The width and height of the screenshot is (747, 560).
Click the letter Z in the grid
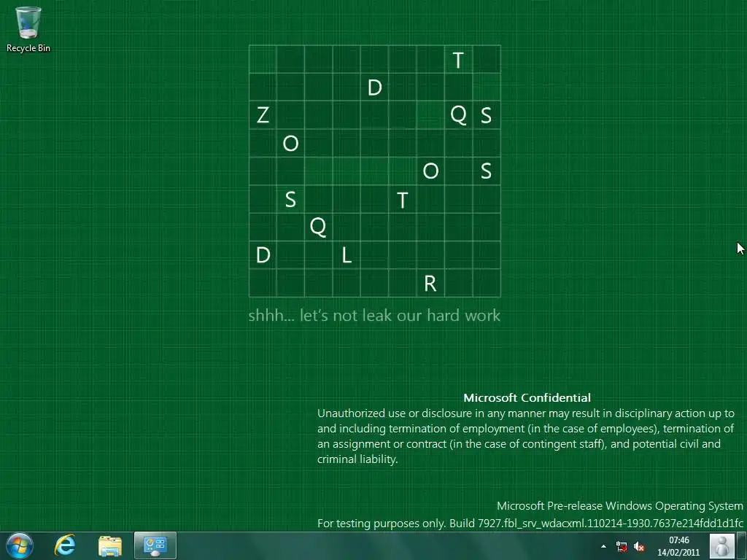[x=263, y=115]
